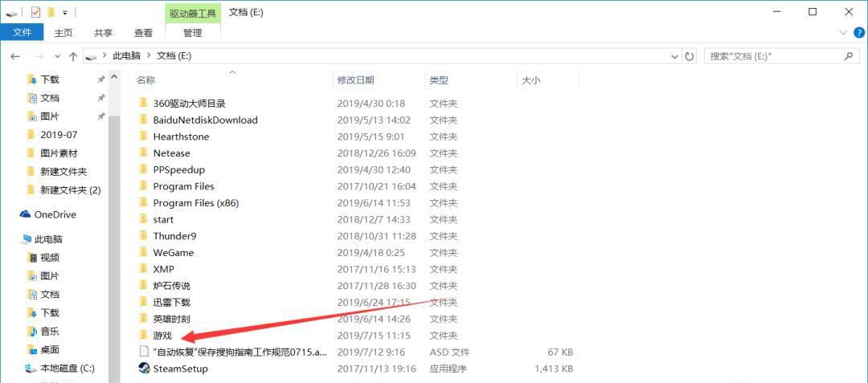Expand the chevron between 此电脑 and 文档 (E:)

(x=149, y=56)
